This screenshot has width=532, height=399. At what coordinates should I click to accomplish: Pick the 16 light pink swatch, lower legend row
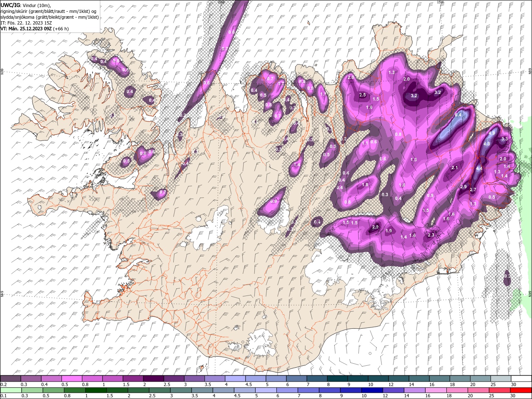click(x=436, y=390)
